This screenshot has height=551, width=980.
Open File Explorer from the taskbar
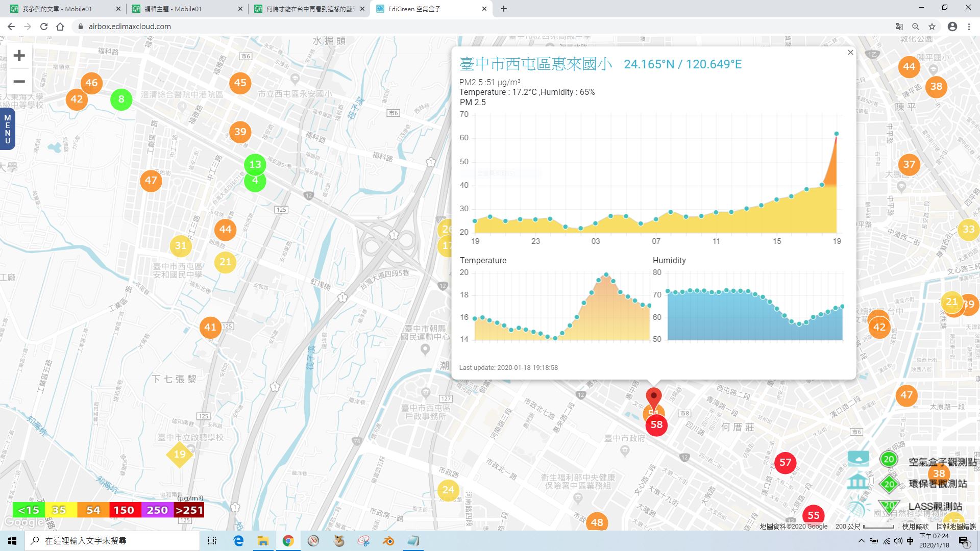pyautogui.click(x=263, y=541)
